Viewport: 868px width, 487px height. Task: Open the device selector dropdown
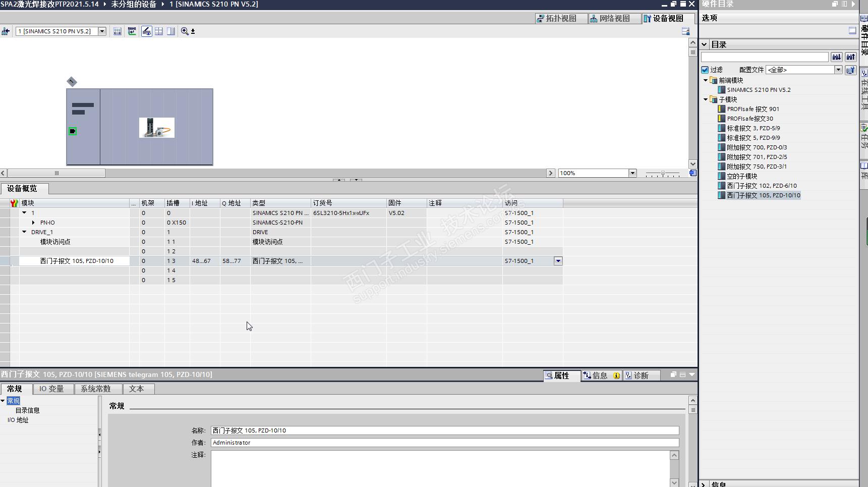pos(102,31)
